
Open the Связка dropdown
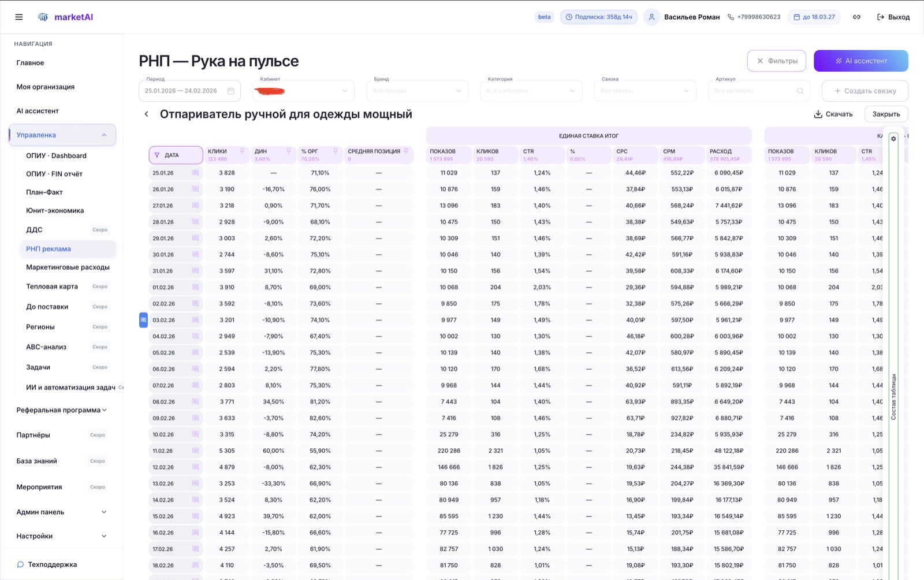click(645, 91)
